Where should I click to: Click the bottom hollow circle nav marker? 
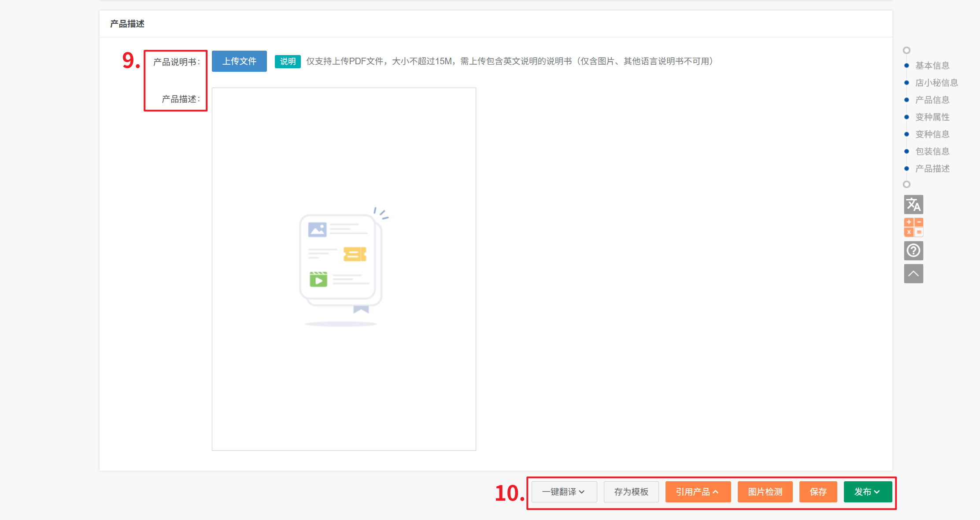906,184
